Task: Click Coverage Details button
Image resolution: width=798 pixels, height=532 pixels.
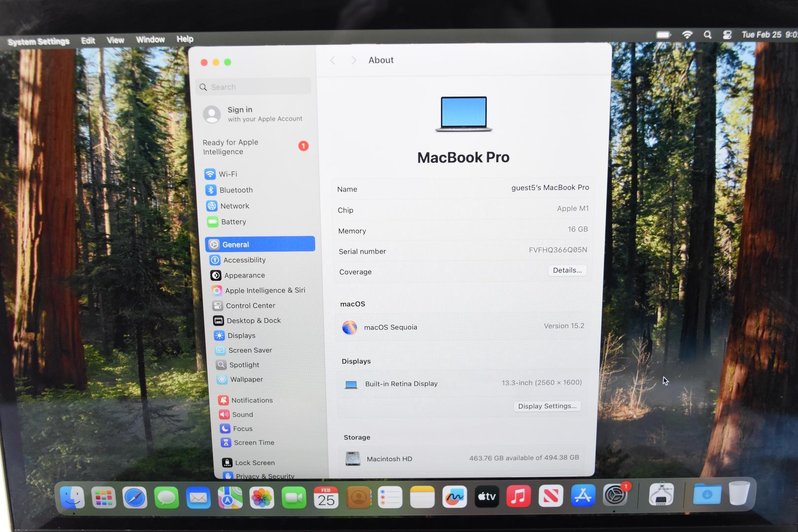Action: pyautogui.click(x=567, y=270)
